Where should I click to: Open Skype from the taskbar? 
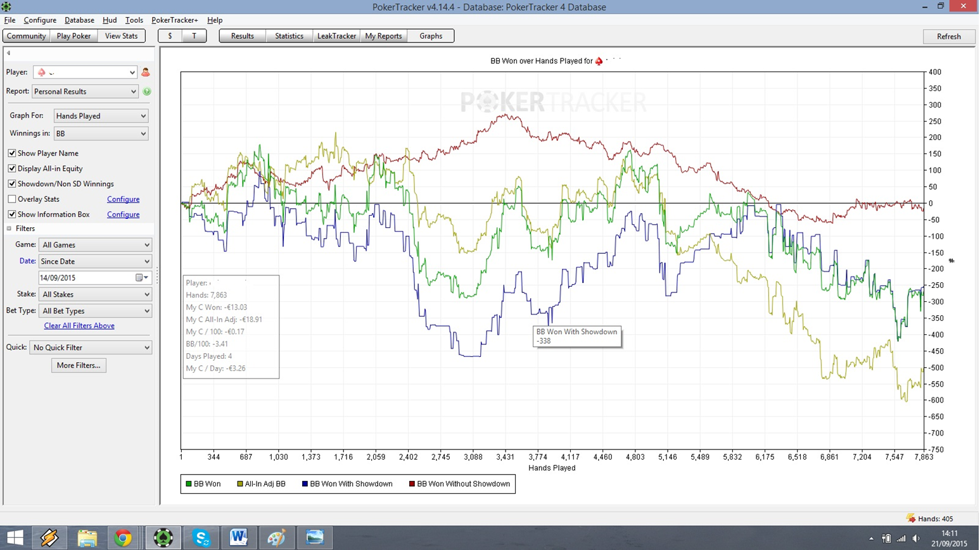(201, 538)
